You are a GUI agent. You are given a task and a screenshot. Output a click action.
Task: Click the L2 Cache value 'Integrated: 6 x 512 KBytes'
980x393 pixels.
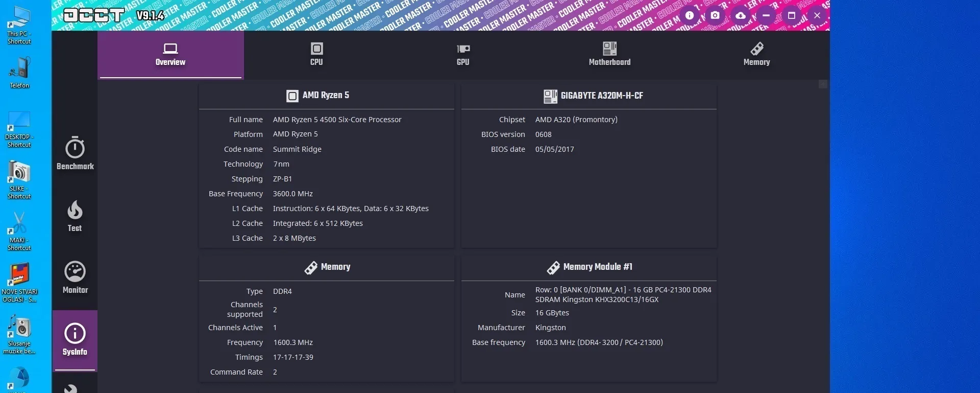(x=318, y=223)
